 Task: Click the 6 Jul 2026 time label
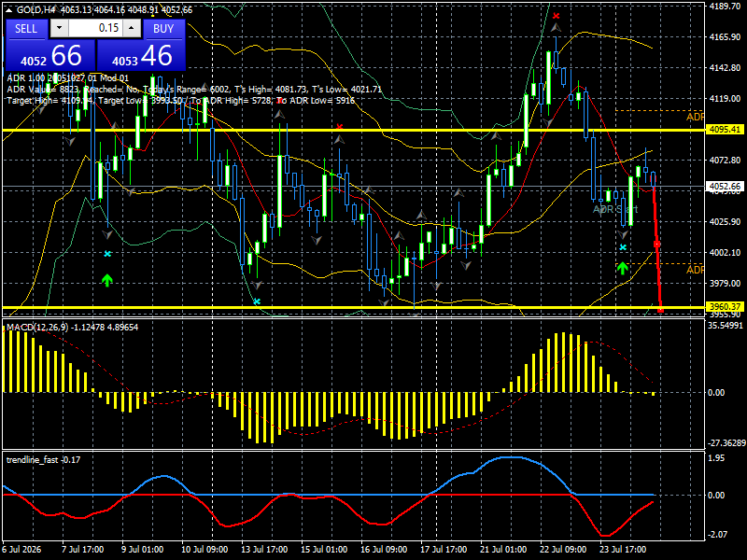tap(21, 549)
